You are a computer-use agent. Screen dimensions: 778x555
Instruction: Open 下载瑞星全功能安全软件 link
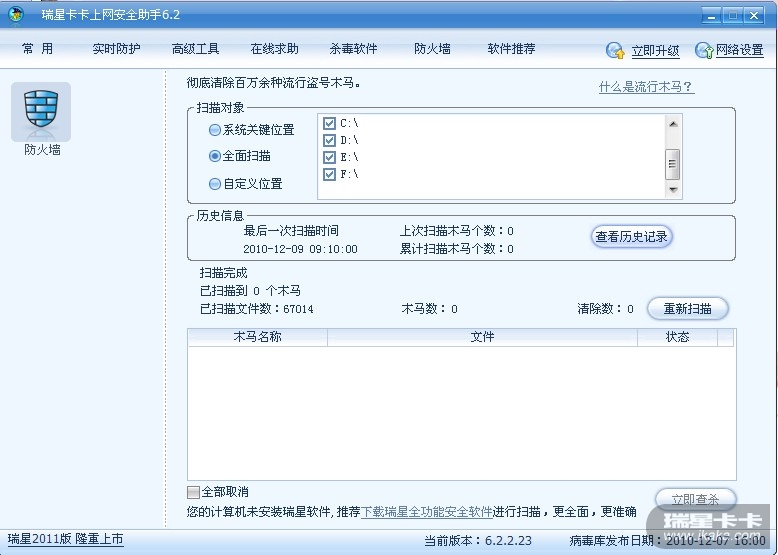(x=427, y=512)
